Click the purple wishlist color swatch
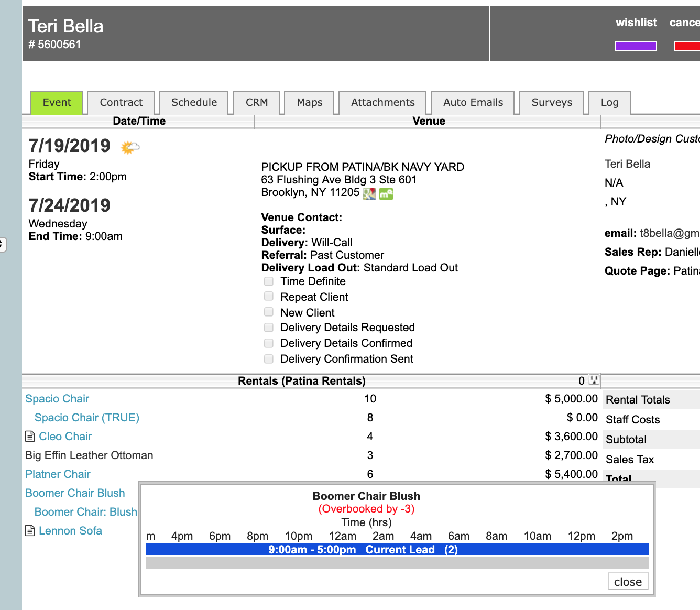This screenshot has width=700, height=610. 636,46
